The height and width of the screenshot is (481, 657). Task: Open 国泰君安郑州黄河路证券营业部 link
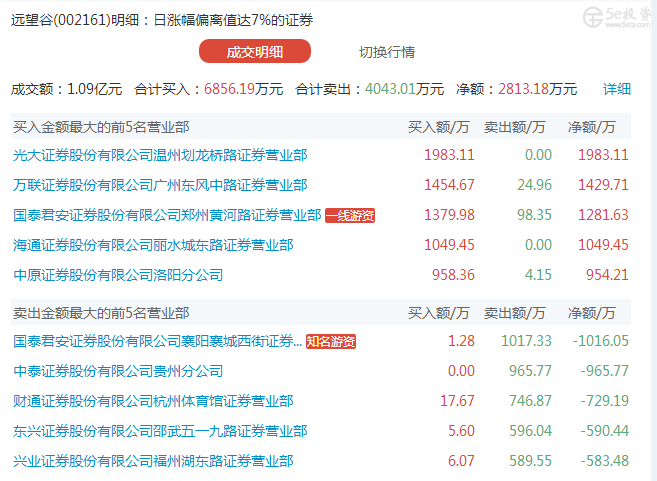point(167,215)
